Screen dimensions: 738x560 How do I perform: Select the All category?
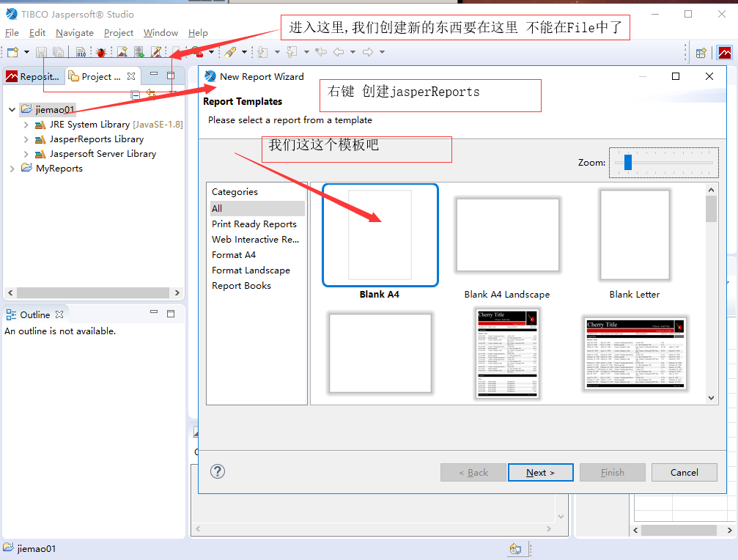pyautogui.click(x=257, y=208)
